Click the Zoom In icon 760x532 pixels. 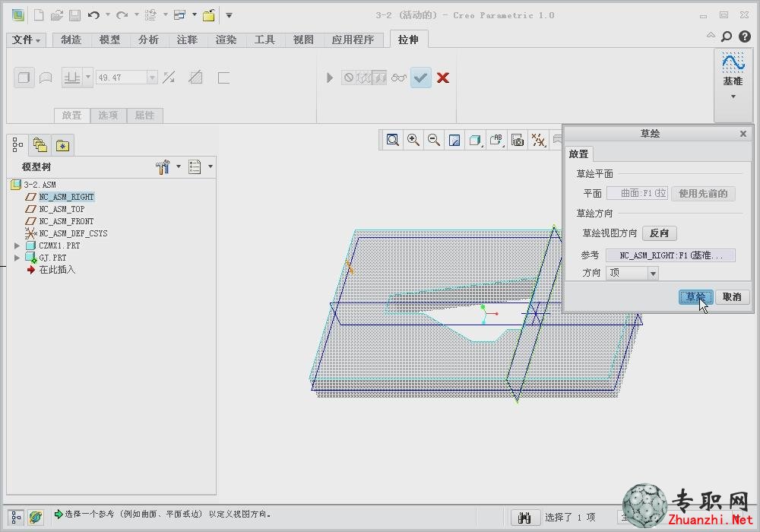click(x=413, y=141)
